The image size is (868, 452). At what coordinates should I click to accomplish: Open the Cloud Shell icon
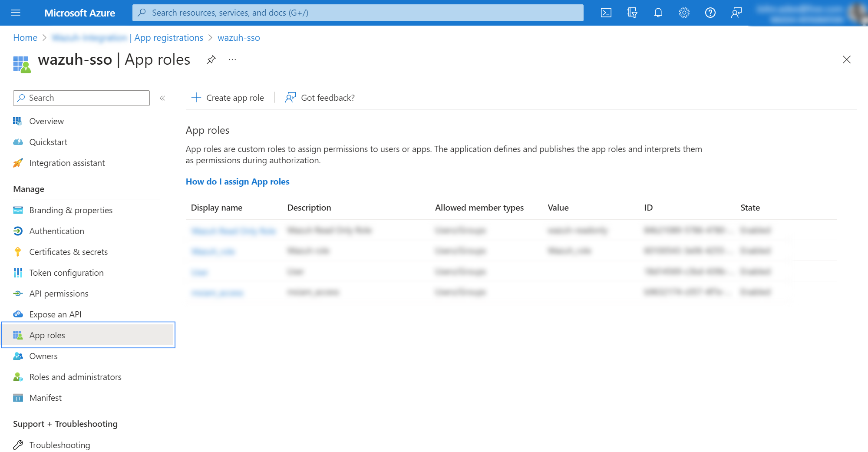pyautogui.click(x=606, y=13)
